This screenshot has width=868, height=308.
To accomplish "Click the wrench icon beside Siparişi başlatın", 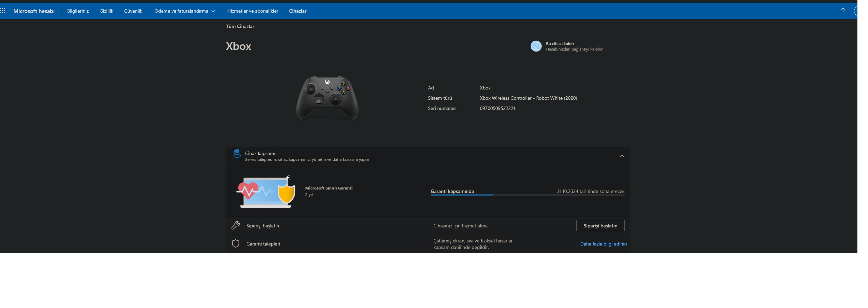I will point(235,225).
